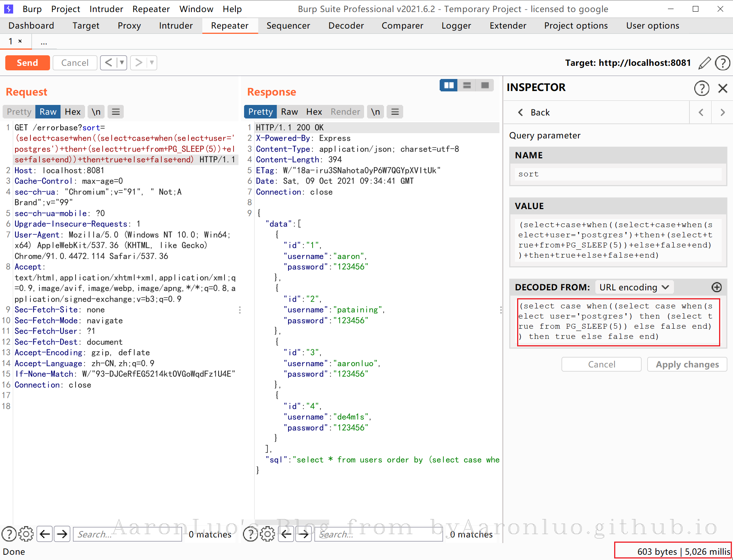Go to previous match in request search

click(x=45, y=534)
